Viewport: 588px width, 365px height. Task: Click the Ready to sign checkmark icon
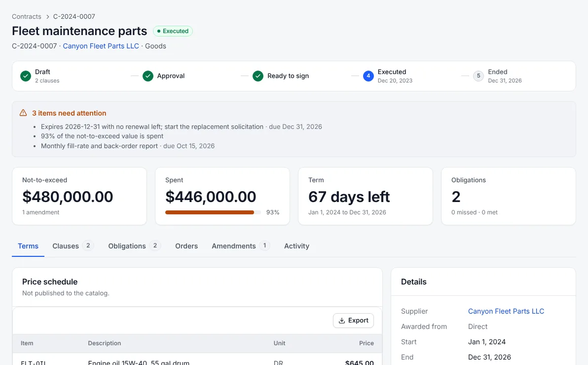(257, 76)
